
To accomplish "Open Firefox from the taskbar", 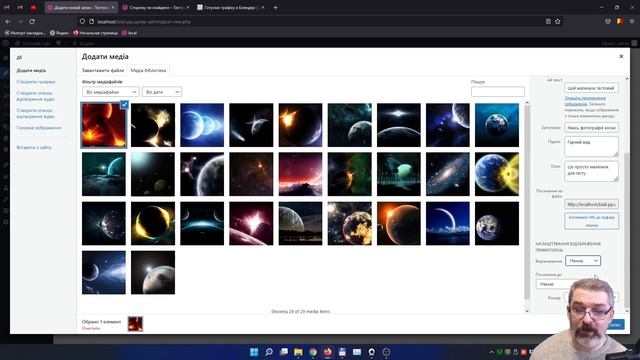I will coord(327,352).
